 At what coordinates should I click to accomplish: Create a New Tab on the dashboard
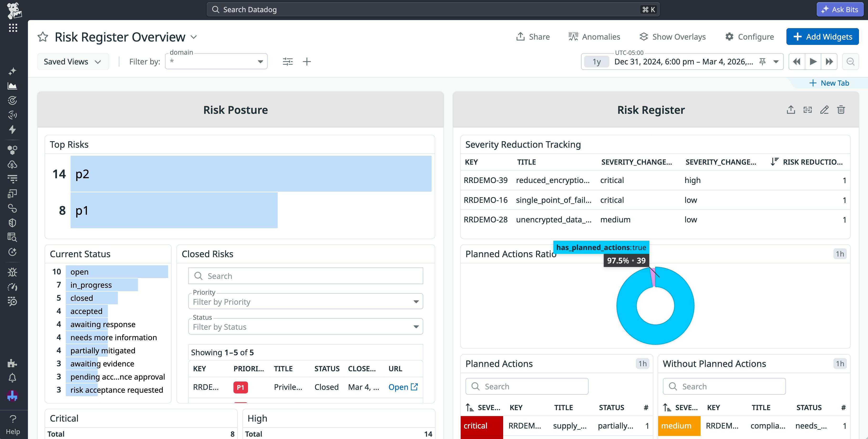click(x=829, y=83)
